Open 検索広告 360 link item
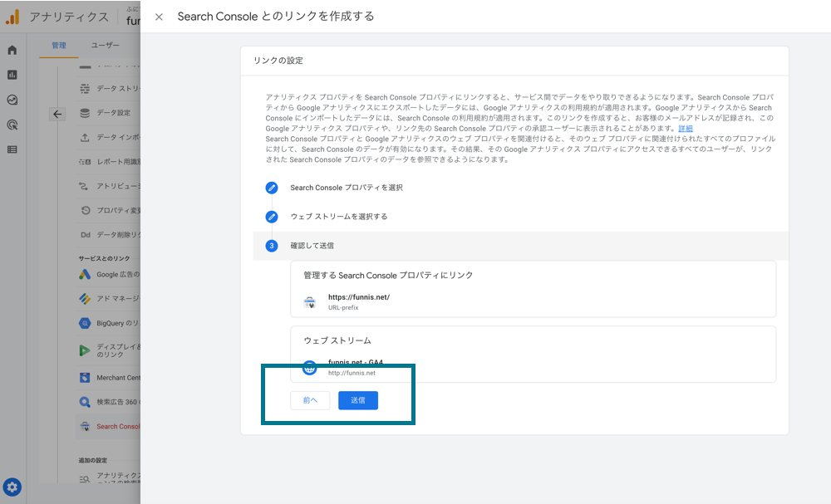The image size is (831, 504). (110, 403)
